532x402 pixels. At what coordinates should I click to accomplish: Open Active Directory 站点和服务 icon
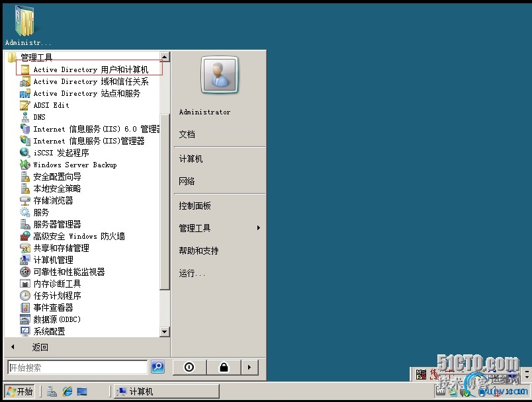tap(25, 93)
